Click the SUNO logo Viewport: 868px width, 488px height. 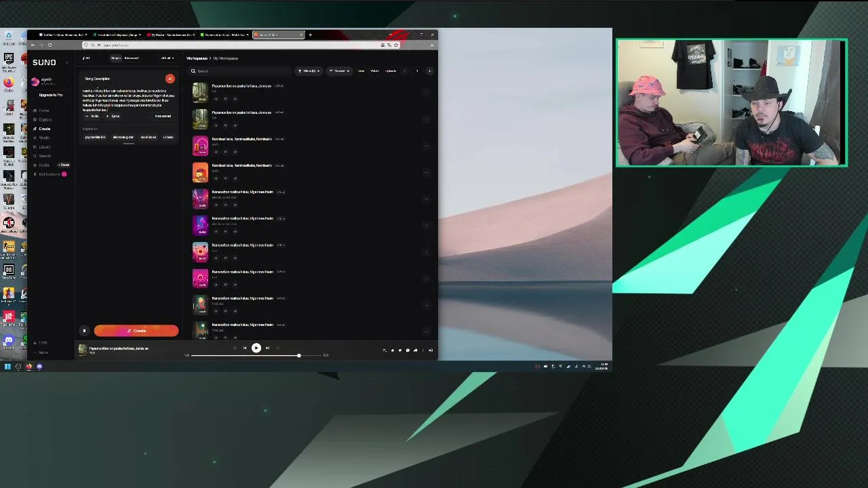44,62
